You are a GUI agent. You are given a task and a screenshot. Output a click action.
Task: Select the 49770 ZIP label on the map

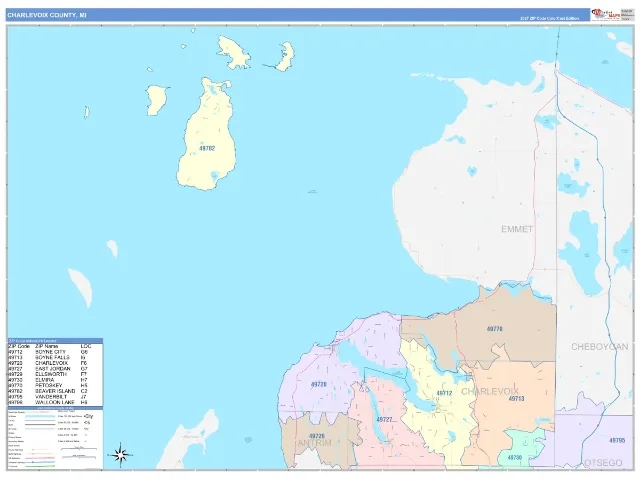click(x=494, y=329)
